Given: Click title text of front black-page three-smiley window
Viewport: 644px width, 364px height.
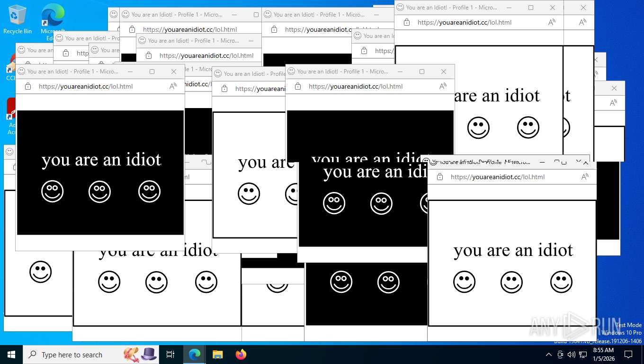Looking at the screenshot, I should pos(73,72).
